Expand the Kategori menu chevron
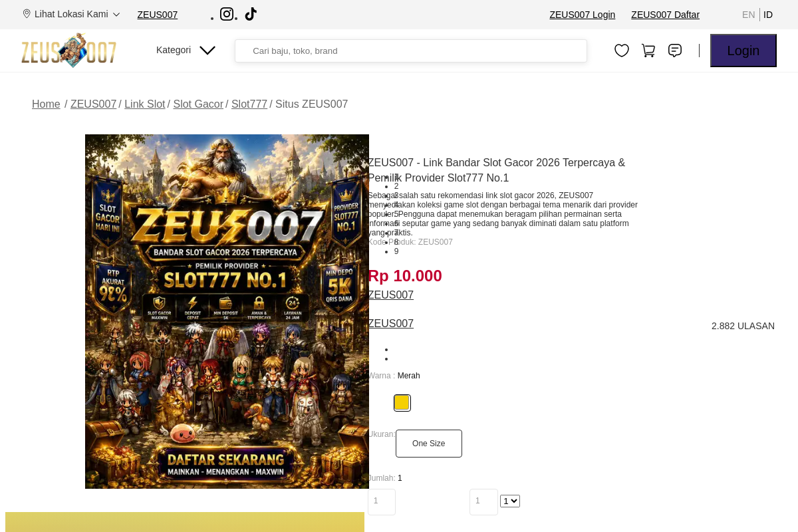 [x=207, y=51]
